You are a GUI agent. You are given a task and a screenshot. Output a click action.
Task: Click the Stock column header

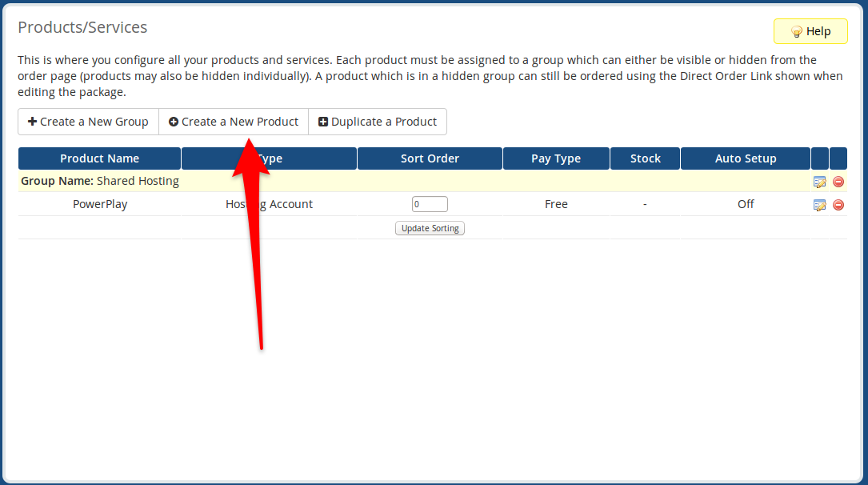(x=646, y=158)
